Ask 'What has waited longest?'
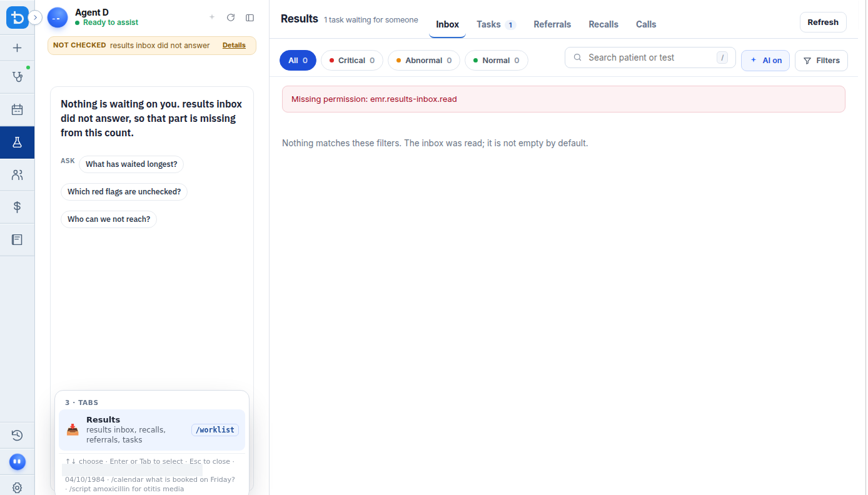This screenshot has width=868, height=495. (x=131, y=164)
